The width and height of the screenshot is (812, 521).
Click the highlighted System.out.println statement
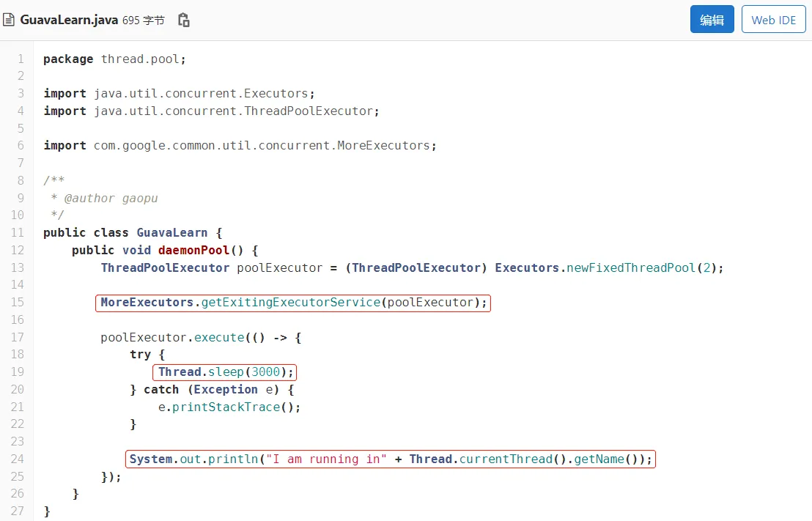click(391, 459)
